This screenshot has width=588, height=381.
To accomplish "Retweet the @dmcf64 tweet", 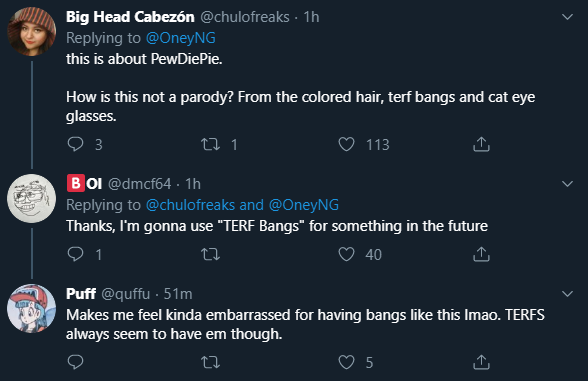I will tap(210, 255).
